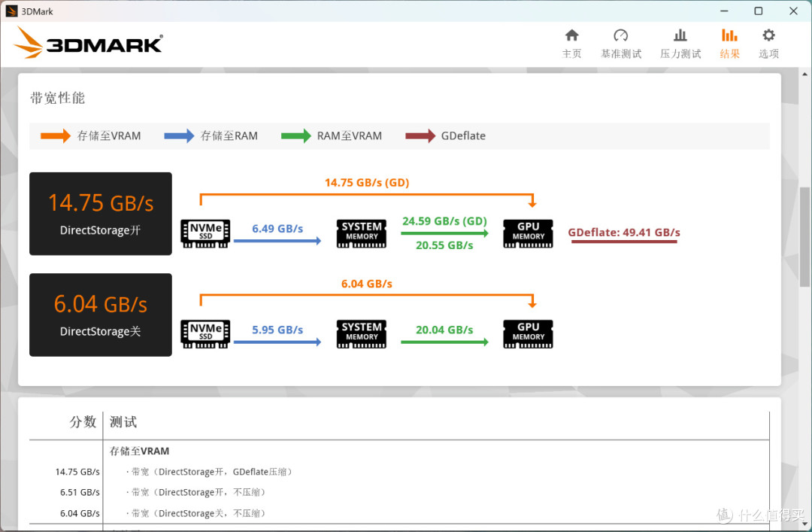This screenshot has width=812, height=532.
Task: Click the "带宽（DirectStorage开，GDeflate压缩）" row
Action: pos(210,472)
